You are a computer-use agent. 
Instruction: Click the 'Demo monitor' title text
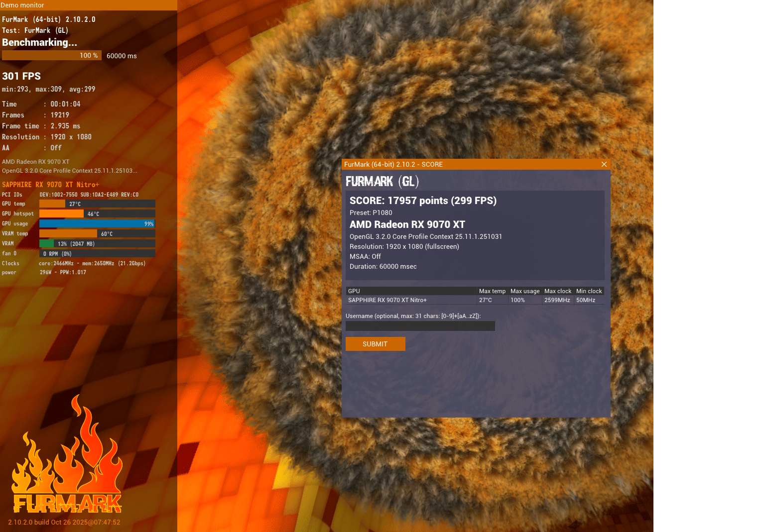[x=22, y=5]
